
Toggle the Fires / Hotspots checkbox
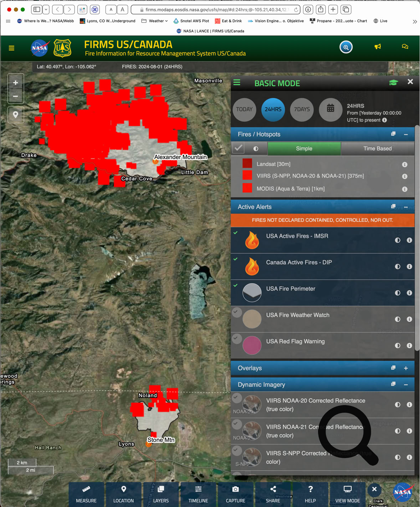[239, 148]
